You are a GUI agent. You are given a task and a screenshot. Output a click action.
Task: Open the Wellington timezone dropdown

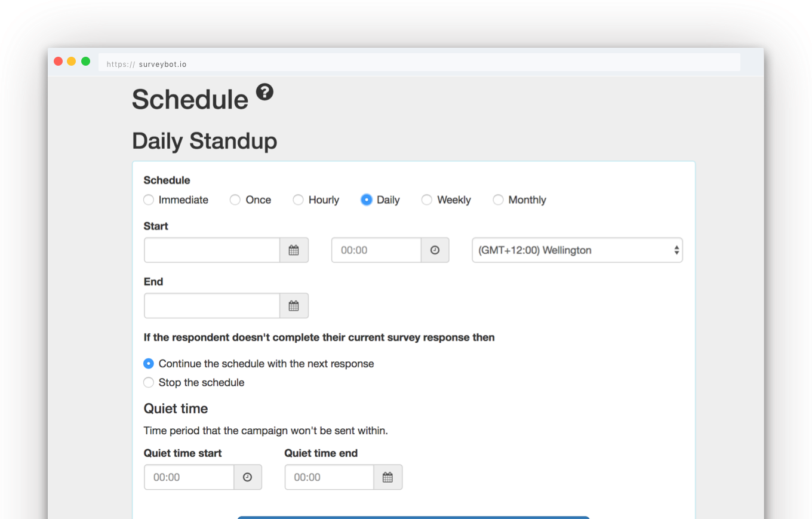tap(577, 250)
